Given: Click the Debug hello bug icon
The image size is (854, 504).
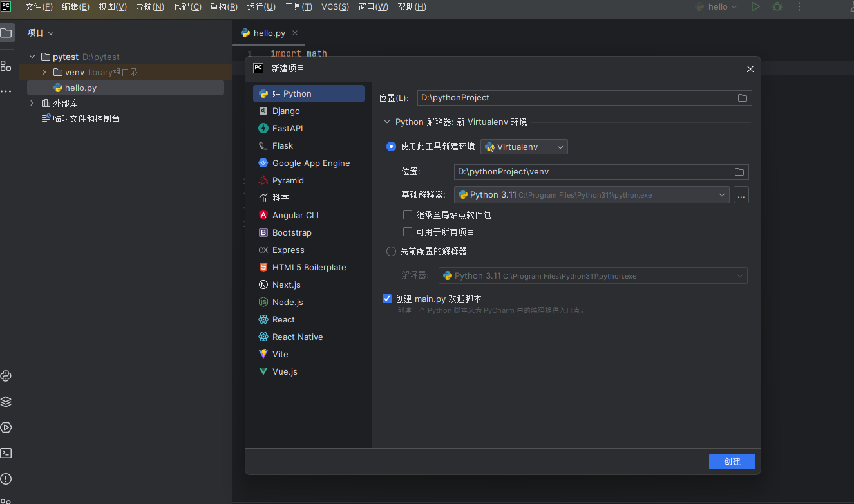Looking at the screenshot, I should [777, 6].
